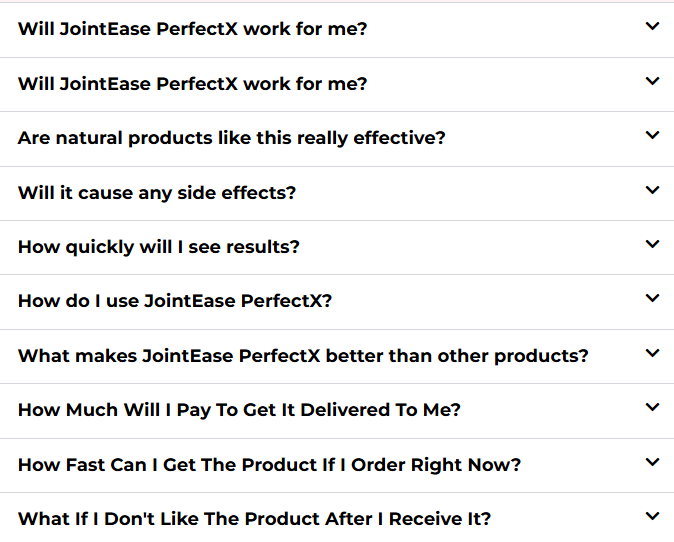This screenshot has width=674, height=542.
Task: Click chevron beside the second 'work for me?' question
Action: [653, 82]
